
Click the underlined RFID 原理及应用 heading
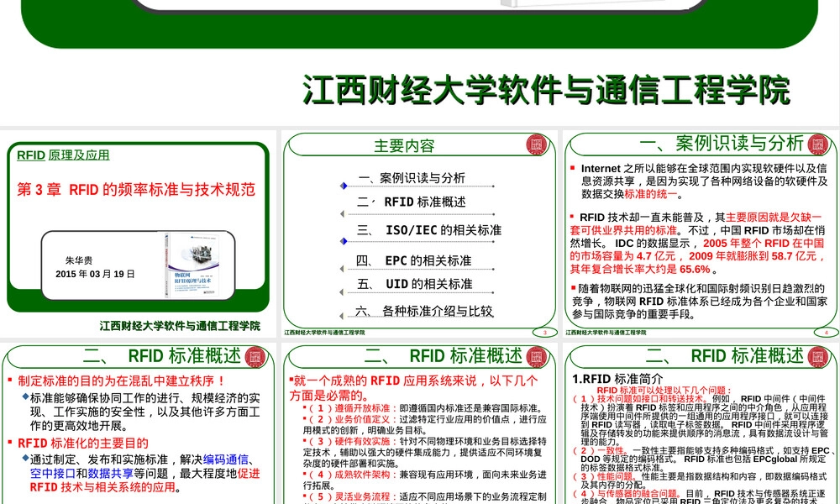click(x=63, y=155)
